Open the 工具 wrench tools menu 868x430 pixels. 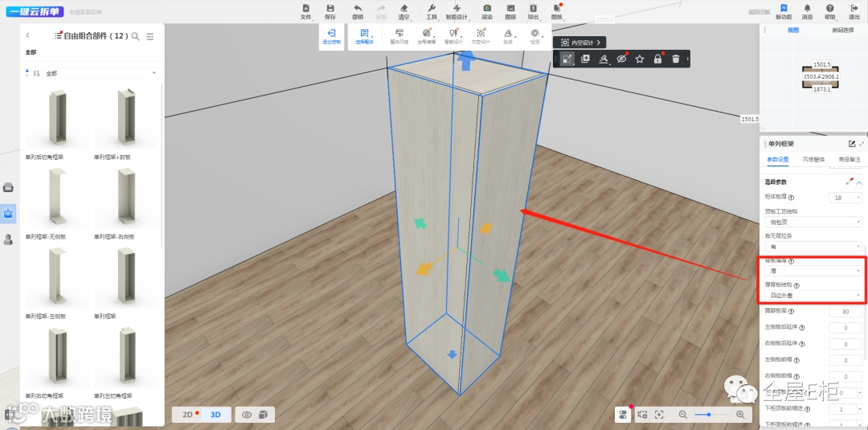432,11
